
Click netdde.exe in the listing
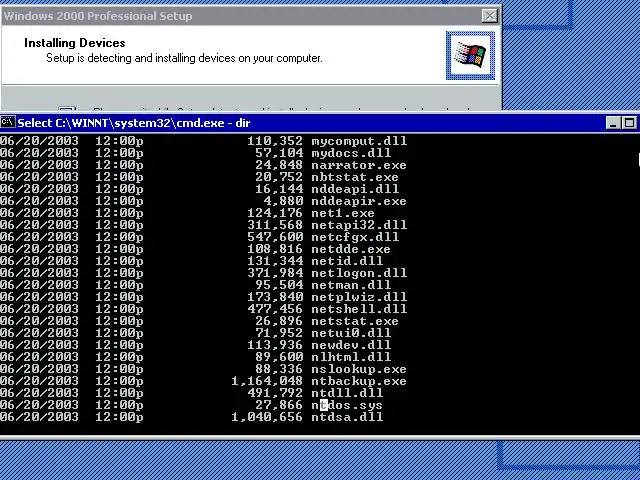351,249
